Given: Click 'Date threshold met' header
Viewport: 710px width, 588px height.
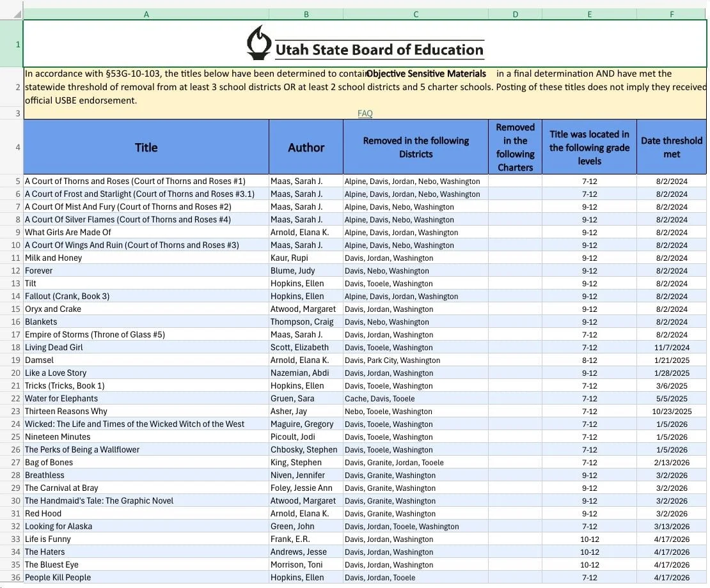Looking at the screenshot, I should pyautogui.click(x=672, y=147).
